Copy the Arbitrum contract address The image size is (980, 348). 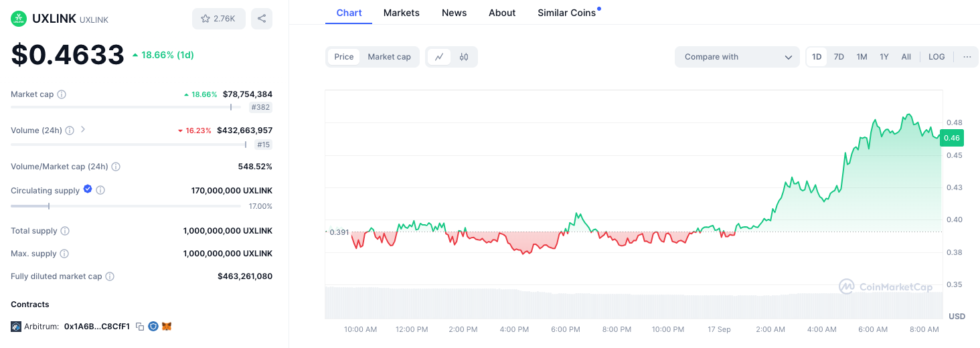[140, 327]
